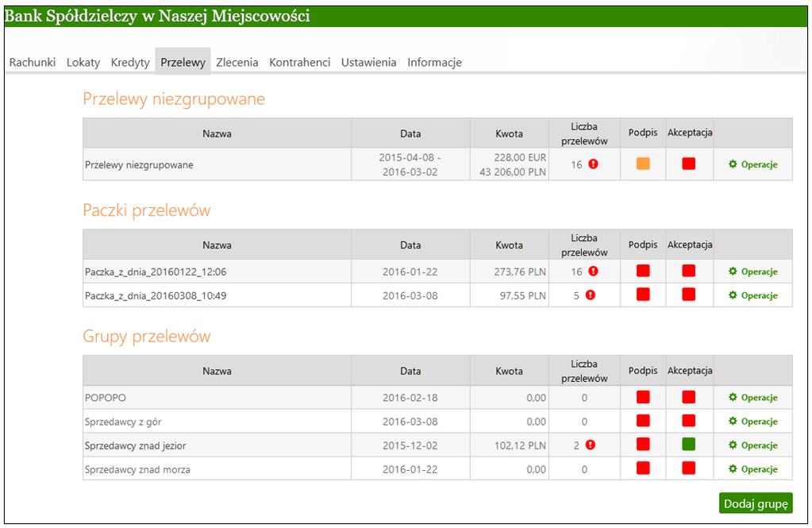The height and width of the screenshot is (528, 812).
Task: Click the 273,76 PLN amount
Action: [519, 272]
